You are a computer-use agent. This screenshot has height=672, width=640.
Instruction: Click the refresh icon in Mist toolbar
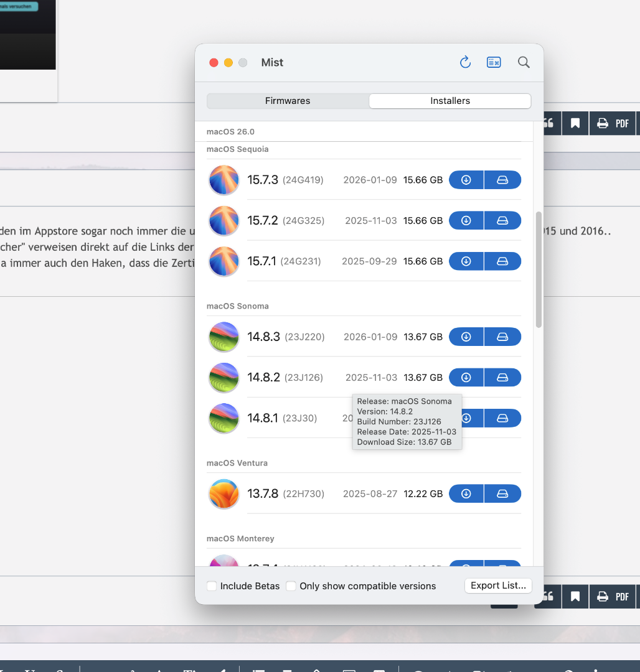tap(465, 63)
